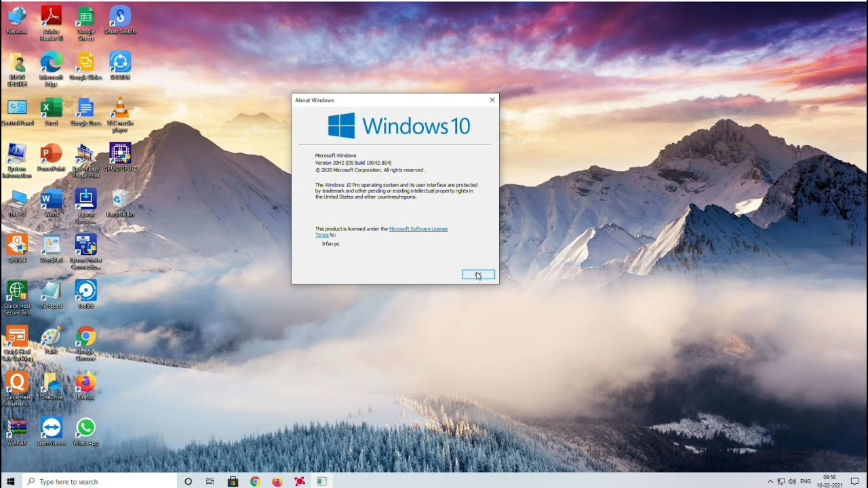The width and height of the screenshot is (868, 488).
Task: Open Notepad desktop shortcut
Action: pyautogui.click(x=52, y=295)
